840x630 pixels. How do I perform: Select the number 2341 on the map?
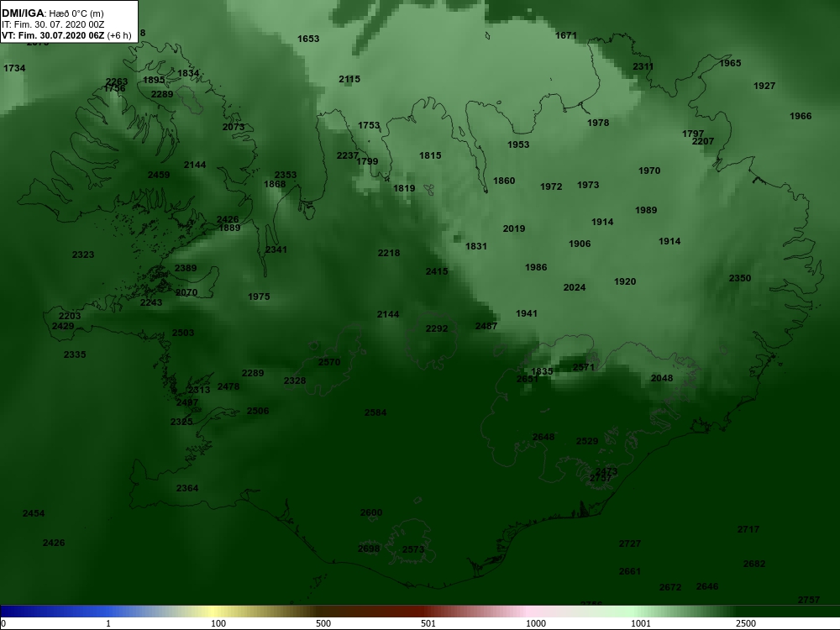click(x=276, y=249)
